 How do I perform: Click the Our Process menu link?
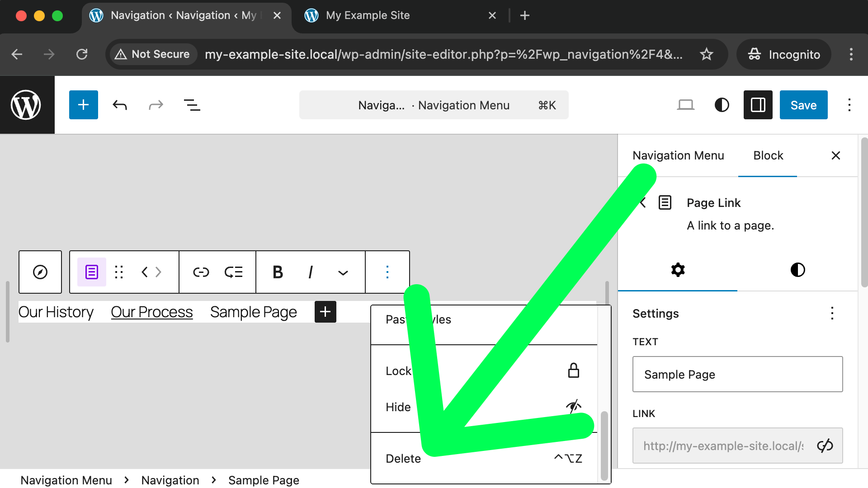152,312
